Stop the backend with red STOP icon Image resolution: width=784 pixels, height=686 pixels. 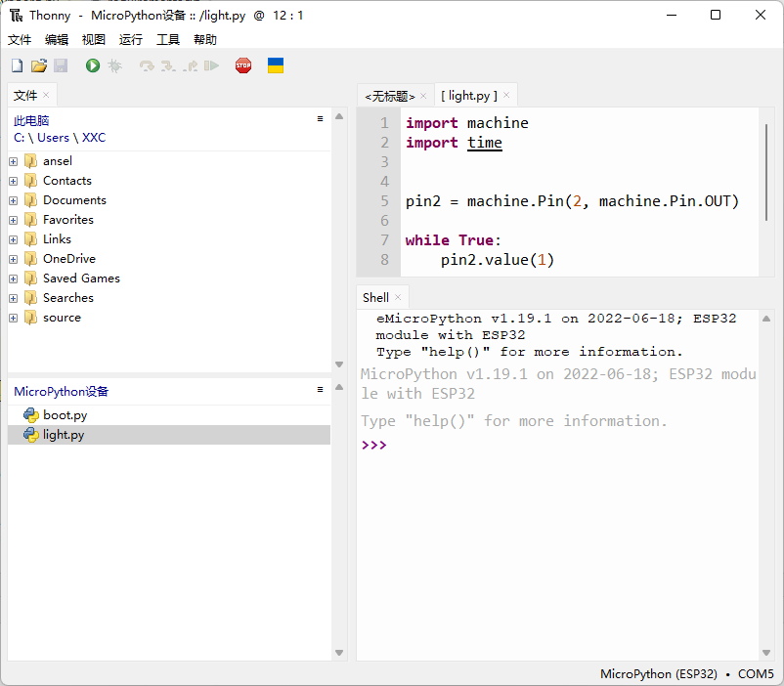243,65
